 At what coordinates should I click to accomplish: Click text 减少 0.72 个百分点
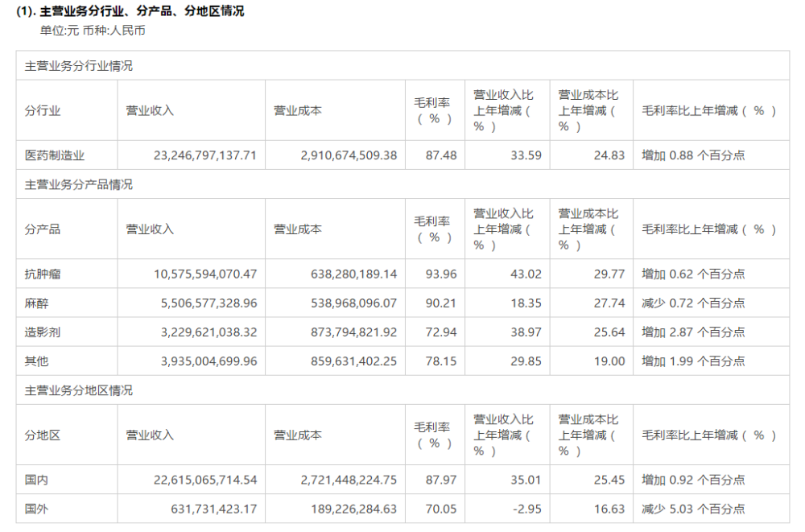(x=693, y=303)
